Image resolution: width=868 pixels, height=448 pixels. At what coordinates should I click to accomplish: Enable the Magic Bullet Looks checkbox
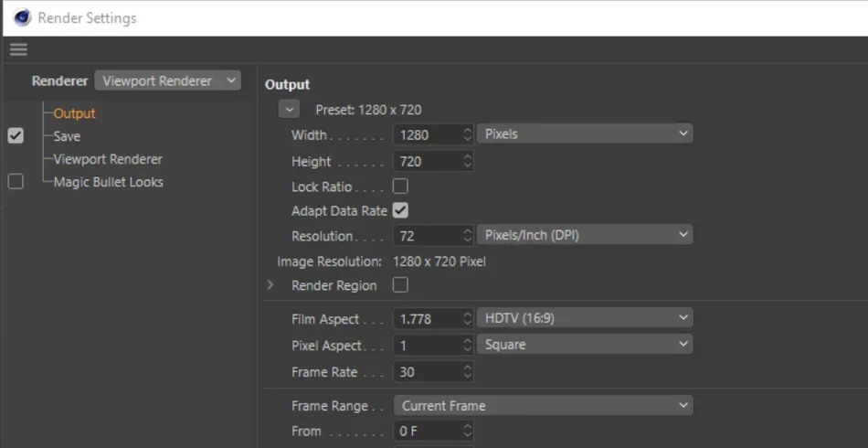point(16,182)
